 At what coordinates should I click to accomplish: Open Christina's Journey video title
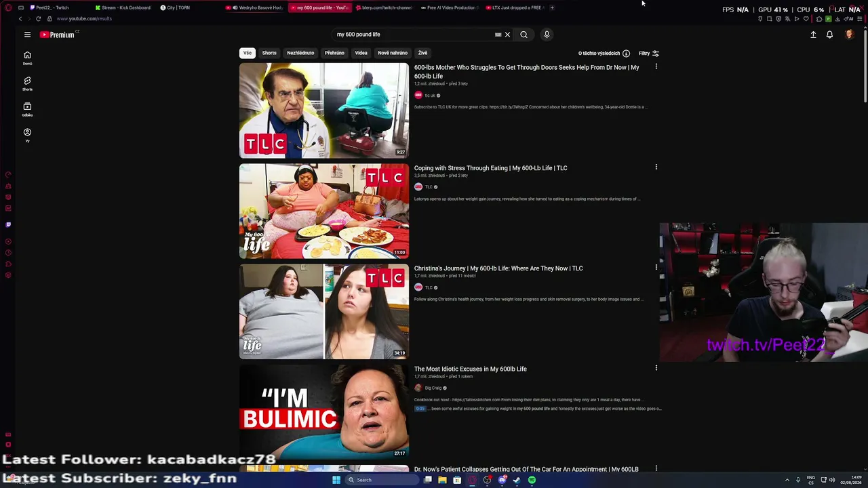498,268
